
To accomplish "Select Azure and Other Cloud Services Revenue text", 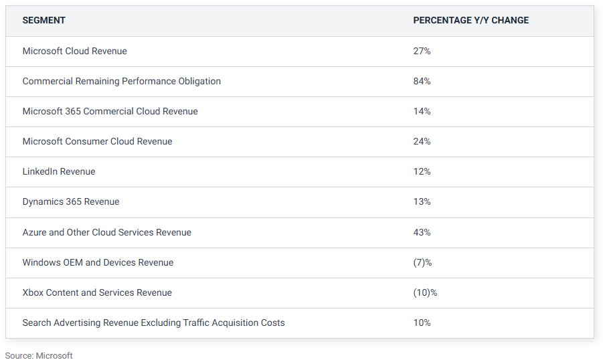I will tap(106, 233).
